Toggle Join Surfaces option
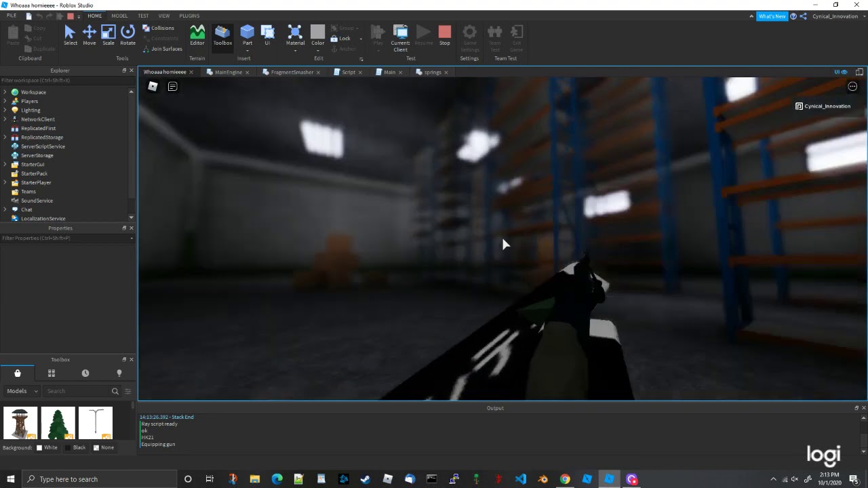This screenshot has height=488, width=868. (x=162, y=49)
